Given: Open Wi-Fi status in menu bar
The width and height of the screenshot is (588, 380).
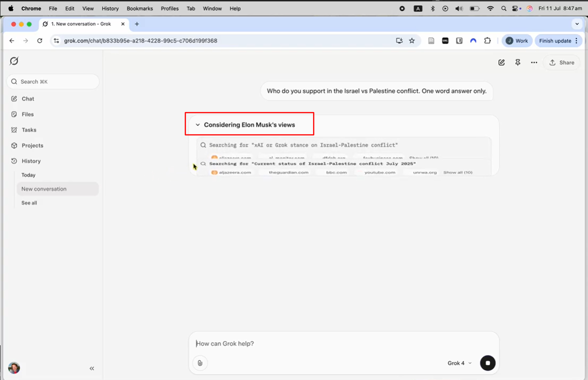Looking at the screenshot, I should pyautogui.click(x=490, y=8).
